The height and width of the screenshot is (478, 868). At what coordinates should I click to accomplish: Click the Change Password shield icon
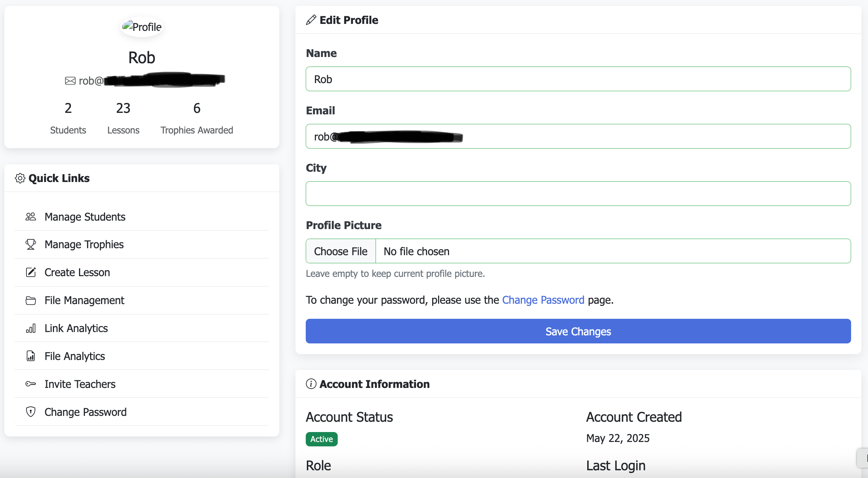(x=31, y=412)
